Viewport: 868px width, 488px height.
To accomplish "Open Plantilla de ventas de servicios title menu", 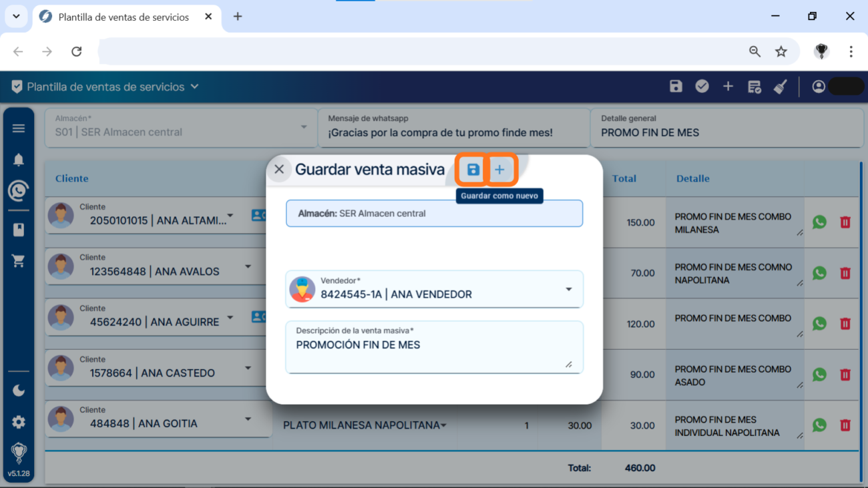I will (194, 87).
